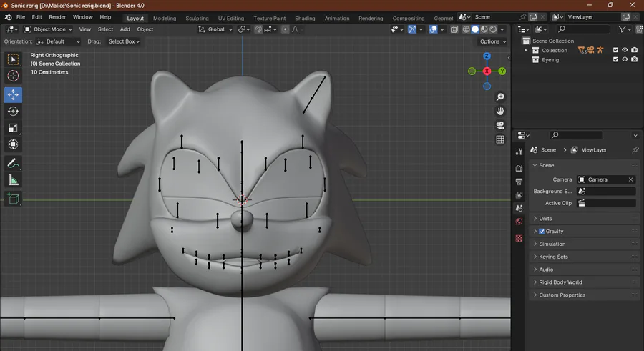Switch to the Sculpting workspace tab

197,18
